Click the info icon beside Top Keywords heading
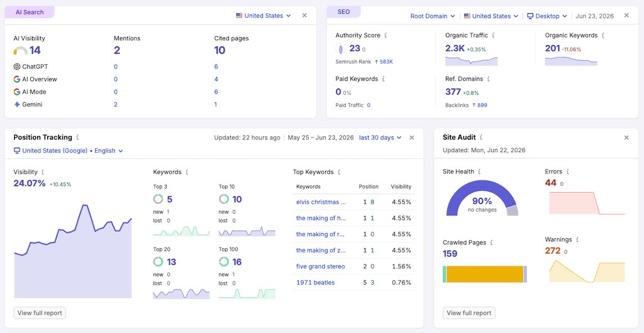This screenshot has width=644, height=333. pos(339,172)
